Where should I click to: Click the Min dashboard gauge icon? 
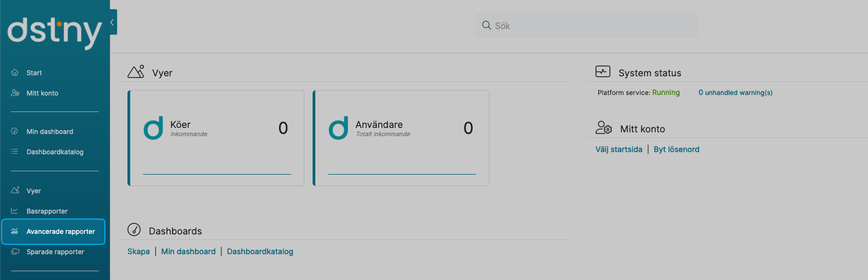(x=15, y=131)
